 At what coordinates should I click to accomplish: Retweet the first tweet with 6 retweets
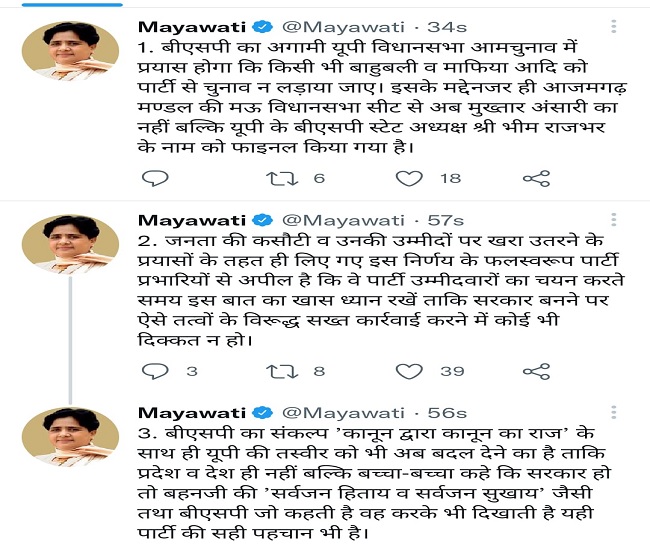[x=282, y=179]
